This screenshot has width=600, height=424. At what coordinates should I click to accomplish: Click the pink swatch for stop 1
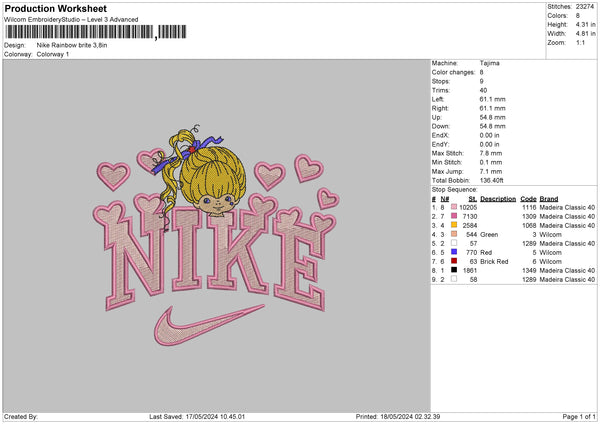(454, 207)
